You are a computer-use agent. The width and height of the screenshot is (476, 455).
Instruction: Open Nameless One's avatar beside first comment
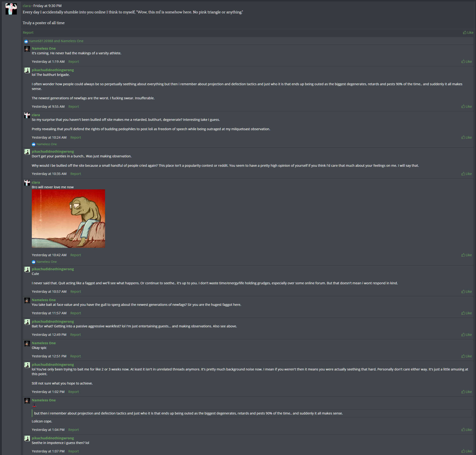click(x=27, y=49)
